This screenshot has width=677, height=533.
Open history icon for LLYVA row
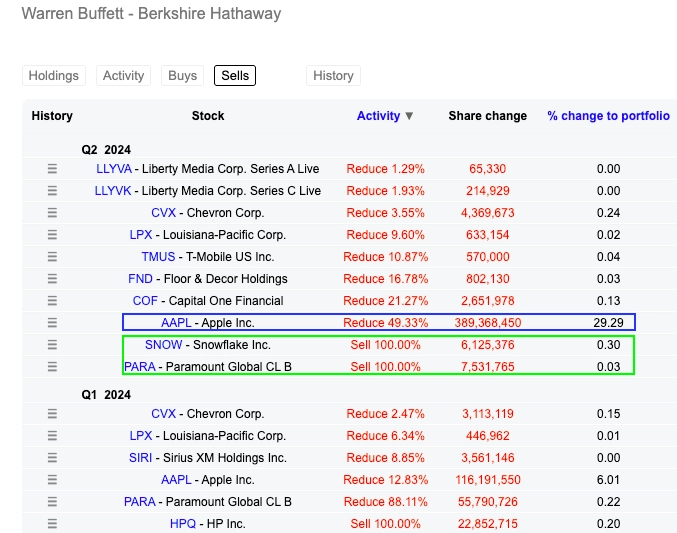(52, 168)
